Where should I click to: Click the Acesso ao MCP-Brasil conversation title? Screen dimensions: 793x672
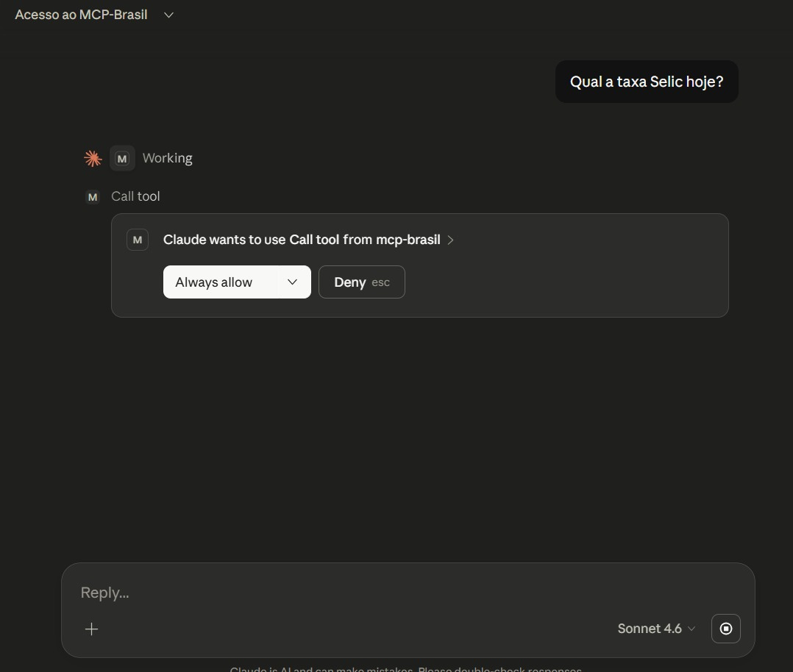click(x=81, y=14)
